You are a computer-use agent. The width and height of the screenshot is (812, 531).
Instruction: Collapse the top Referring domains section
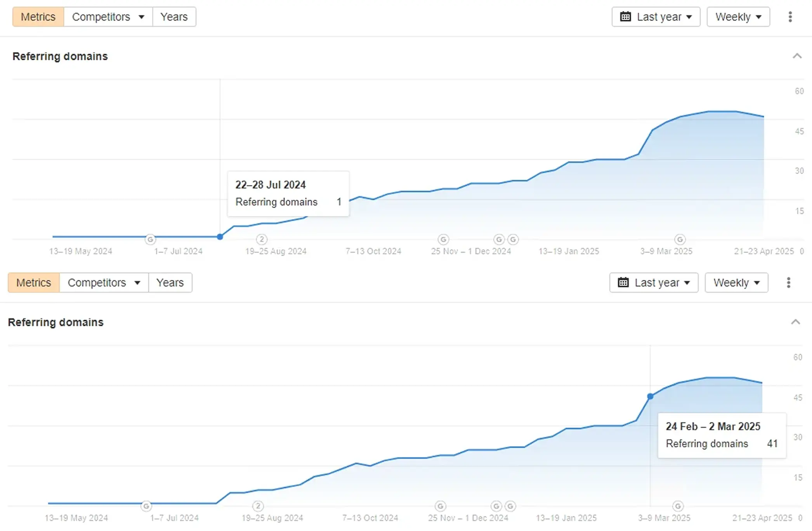pyautogui.click(x=797, y=56)
